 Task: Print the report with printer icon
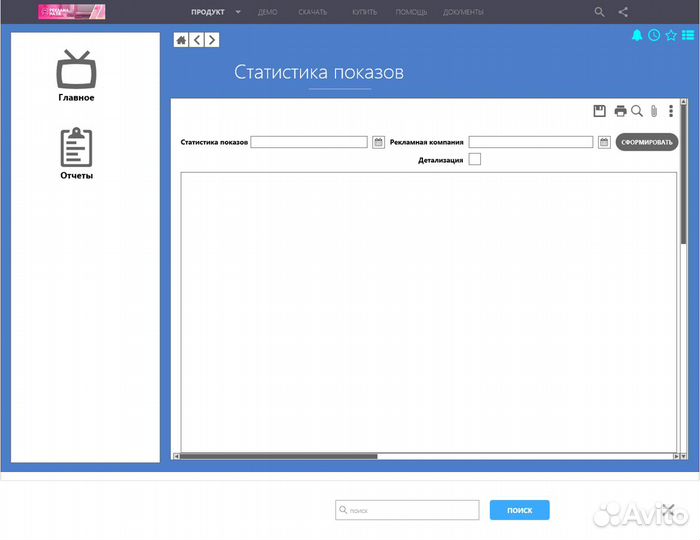(x=620, y=111)
